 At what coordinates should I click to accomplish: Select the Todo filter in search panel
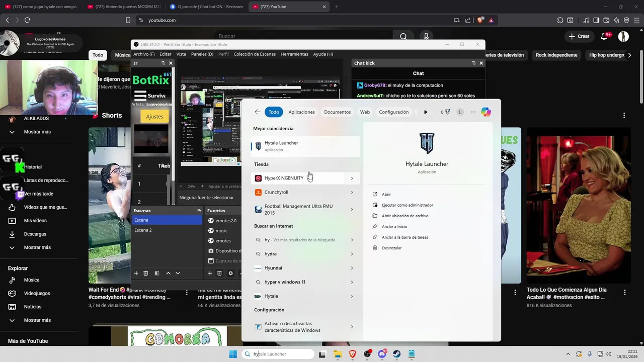[274, 112]
